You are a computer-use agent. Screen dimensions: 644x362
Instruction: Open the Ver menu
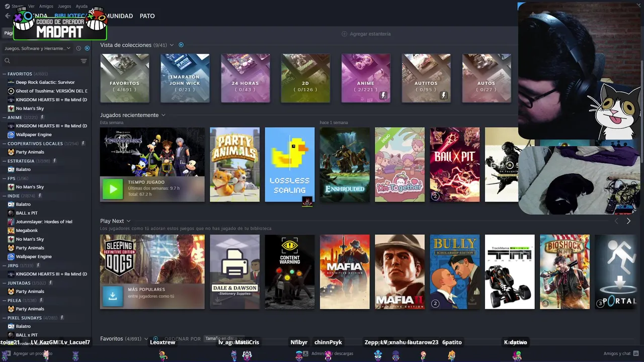[31, 6]
